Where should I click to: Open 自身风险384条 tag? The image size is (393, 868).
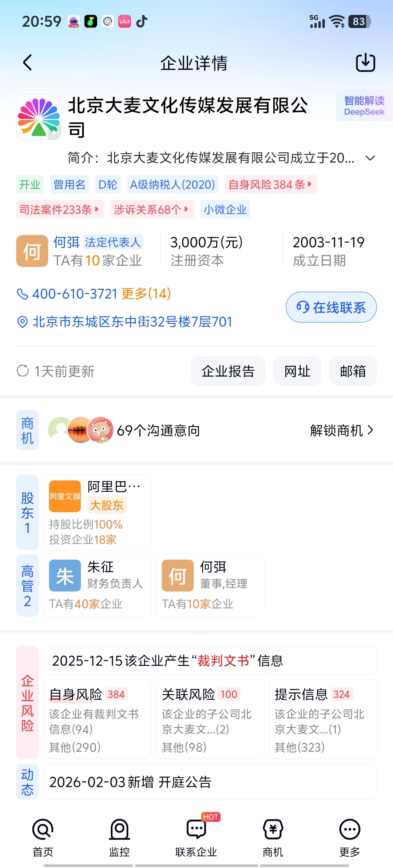[x=271, y=184]
